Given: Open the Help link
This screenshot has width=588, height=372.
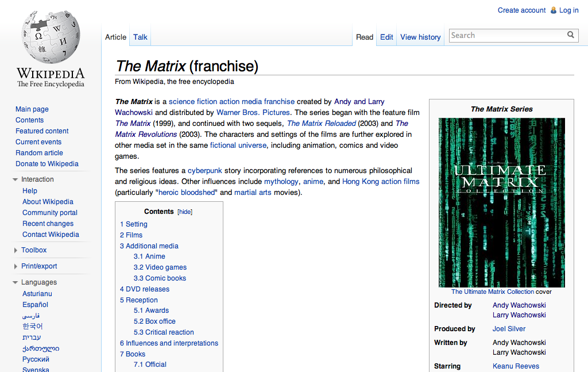Looking at the screenshot, I should coord(30,191).
